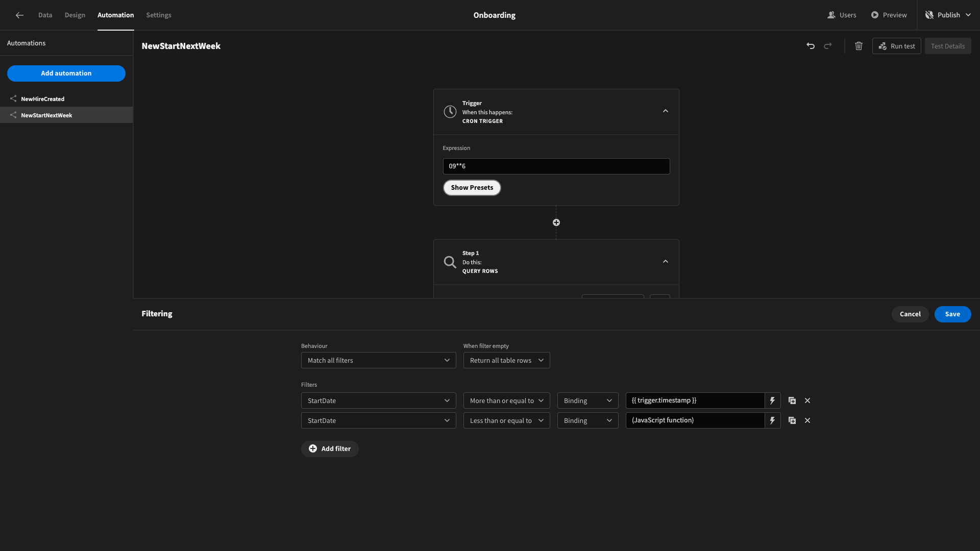The height and width of the screenshot is (551, 980).
Task: Click the cron trigger clock icon
Action: point(450,112)
